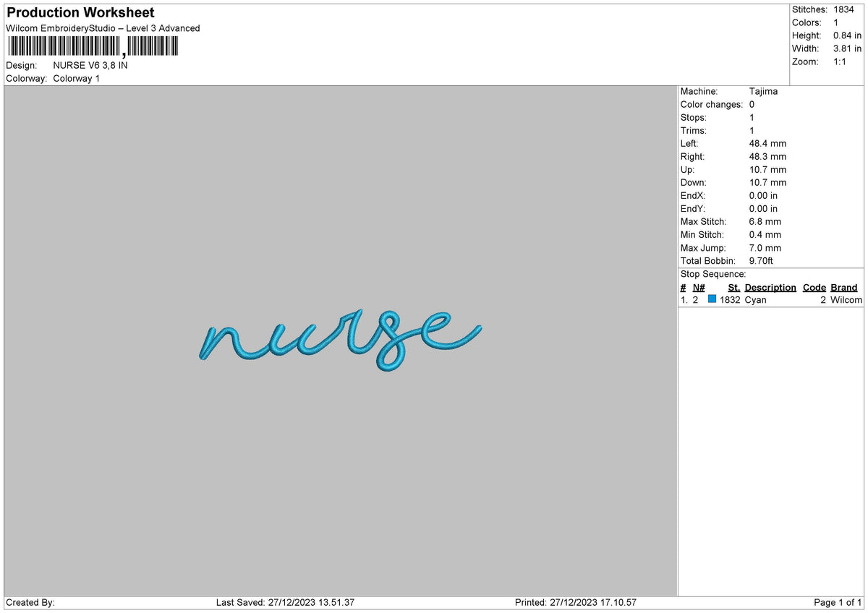Click the Max Stitch value 6.8 mm
This screenshot has height=613, width=868.
[x=765, y=221]
